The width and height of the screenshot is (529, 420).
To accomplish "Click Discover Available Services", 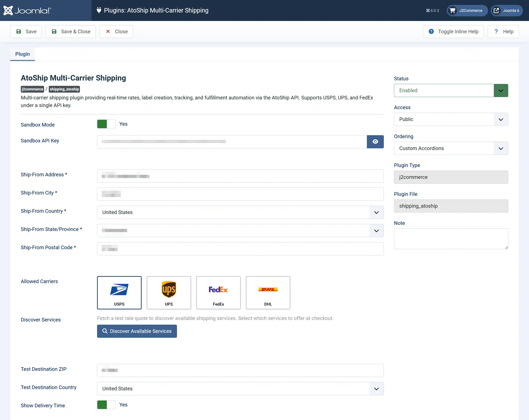I will (x=137, y=331).
